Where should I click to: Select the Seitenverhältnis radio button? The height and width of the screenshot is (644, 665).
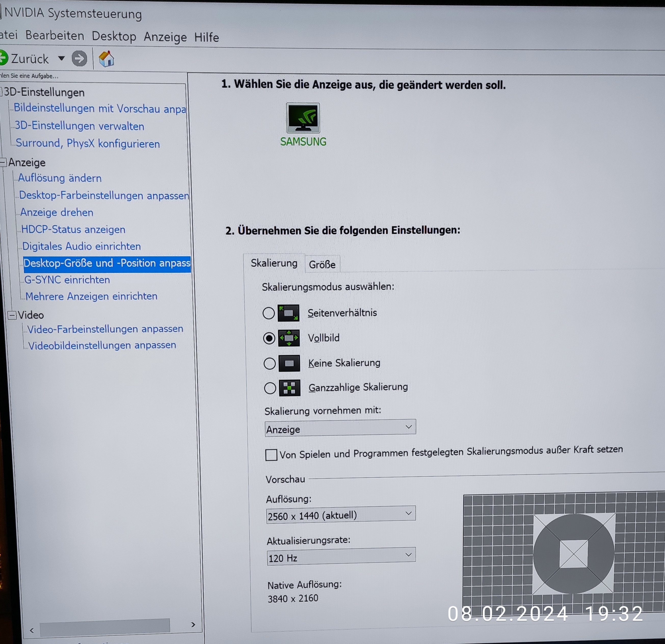268,313
